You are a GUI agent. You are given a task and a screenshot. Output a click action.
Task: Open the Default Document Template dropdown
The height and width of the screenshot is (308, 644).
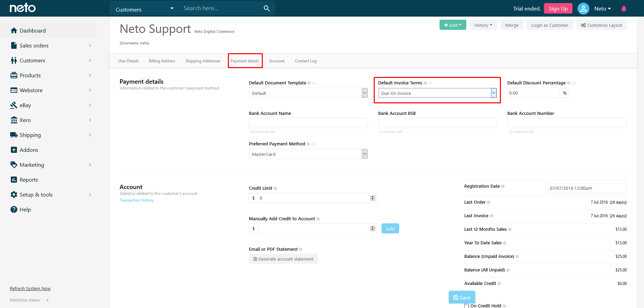click(308, 93)
